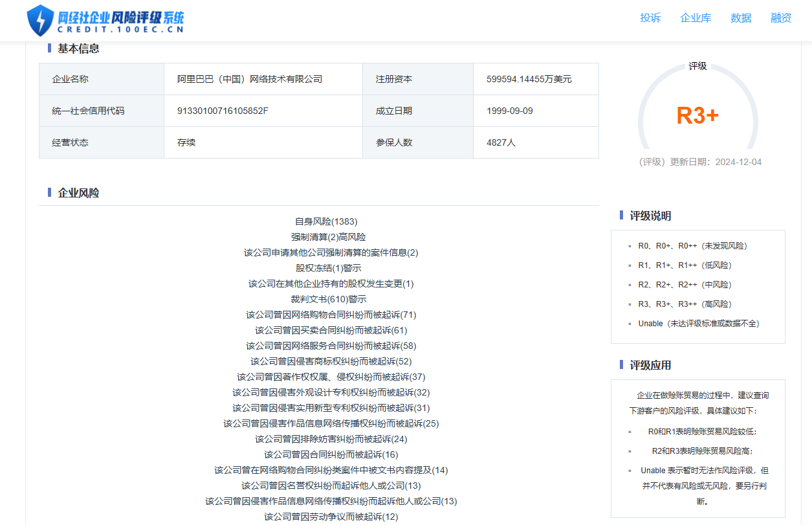Click 该公司曾因网络购物合同纠纷而被起诉(71) entry
The width and height of the screenshot is (812, 525).
point(331,315)
